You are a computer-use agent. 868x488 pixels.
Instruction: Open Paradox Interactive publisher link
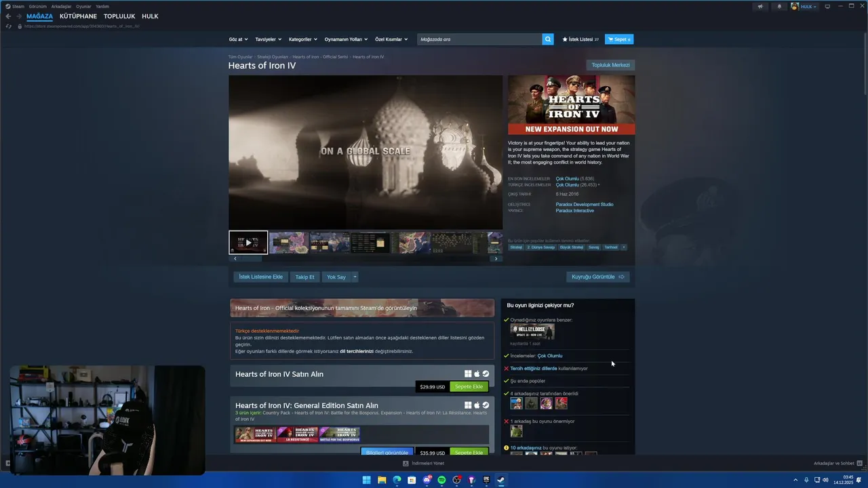point(574,210)
